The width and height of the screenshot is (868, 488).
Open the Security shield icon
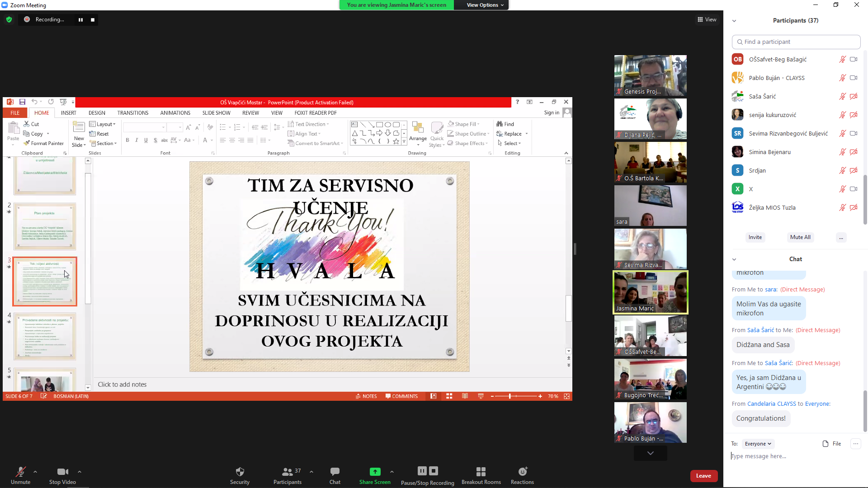pos(240,472)
